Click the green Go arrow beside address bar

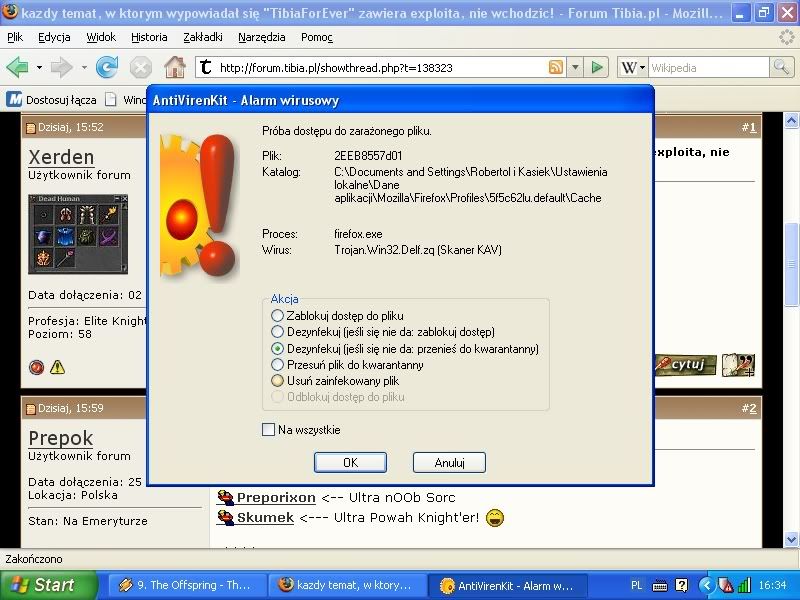click(x=596, y=67)
